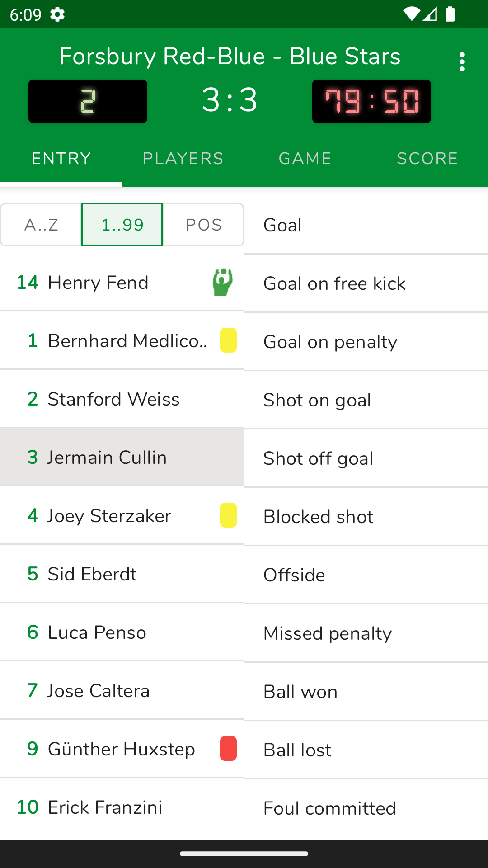Tap the 79:50 game clock display
488x868 pixels.
[x=371, y=101]
